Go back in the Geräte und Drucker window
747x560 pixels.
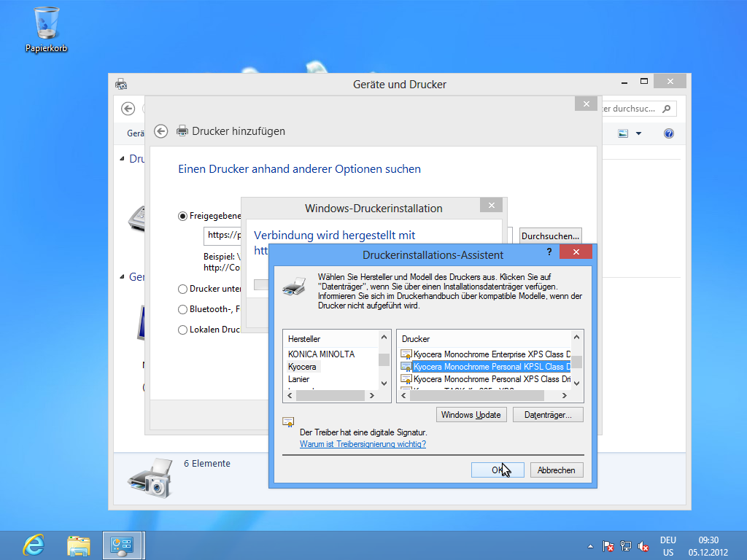128,109
